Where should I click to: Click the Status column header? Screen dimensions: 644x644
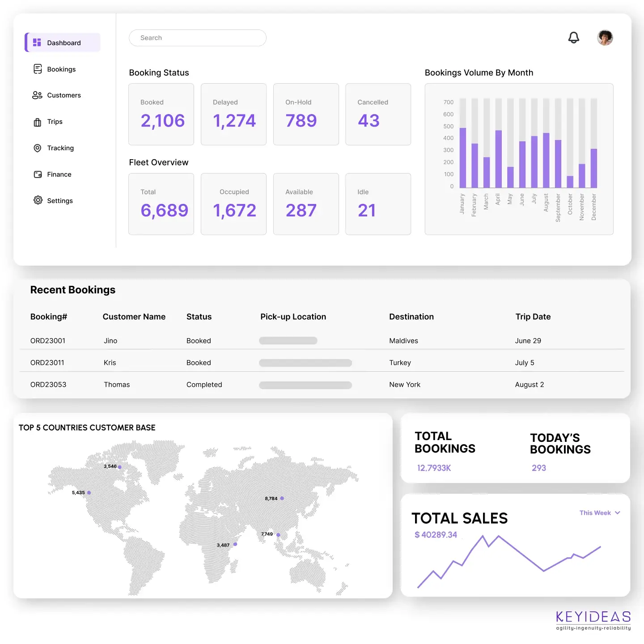[199, 317]
